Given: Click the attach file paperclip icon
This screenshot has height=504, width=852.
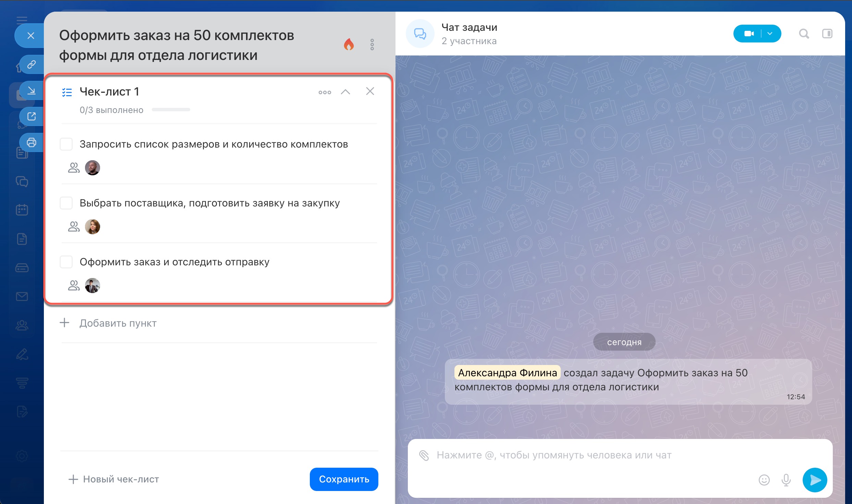Looking at the screenshot, I should coord(424,455).
